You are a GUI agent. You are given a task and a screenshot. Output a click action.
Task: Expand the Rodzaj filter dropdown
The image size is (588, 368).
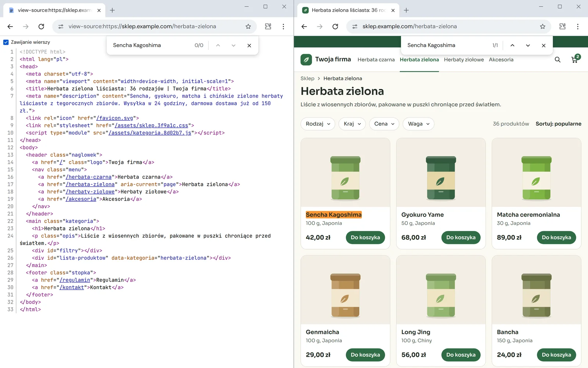[318, 124]
